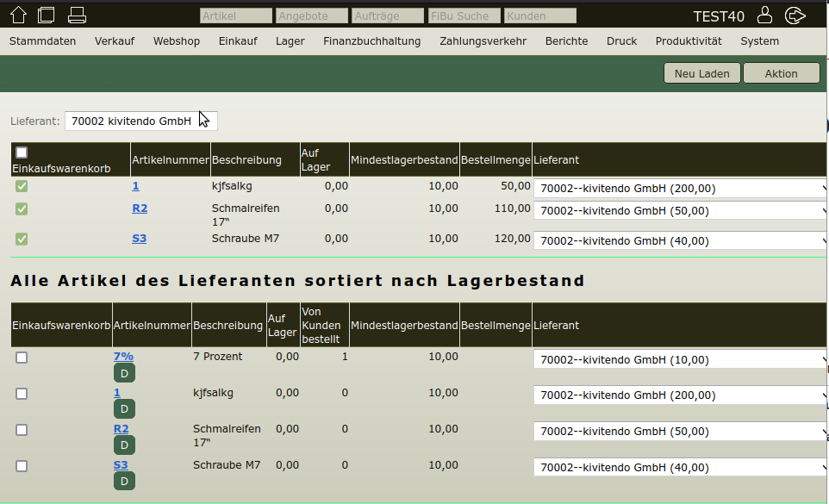
Task: Check the cart checkbox for 7 Prozent
Action: tap(22, 358)
